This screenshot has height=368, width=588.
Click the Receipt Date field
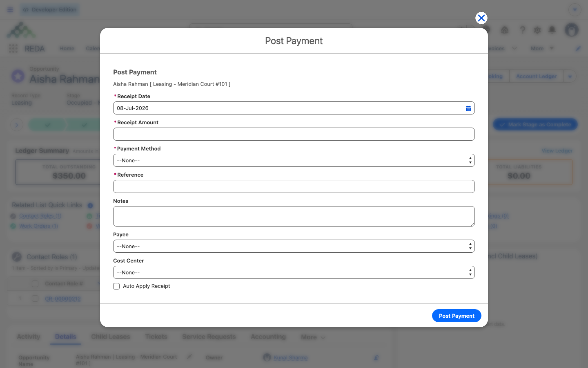tap(294, 108)
